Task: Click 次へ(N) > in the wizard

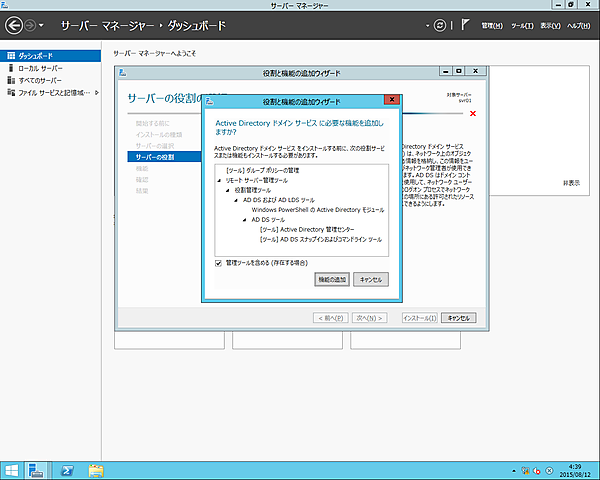Action: 370,318
